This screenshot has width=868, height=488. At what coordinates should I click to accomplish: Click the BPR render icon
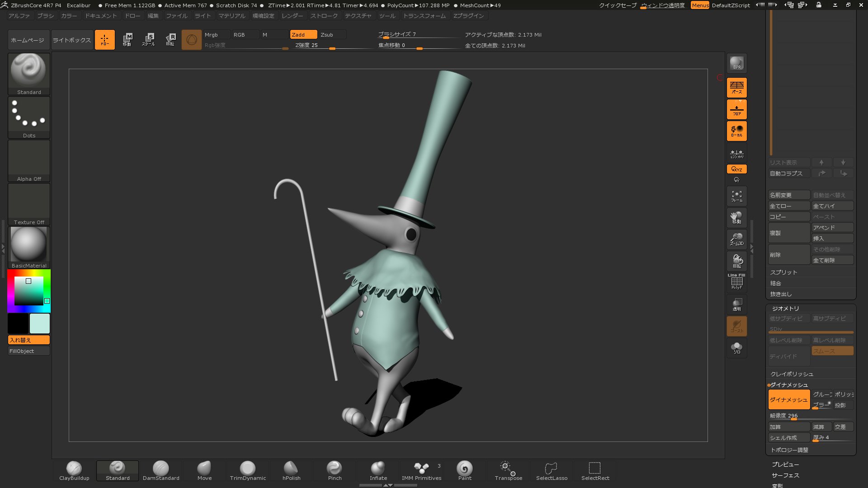(x=736, y=63)
